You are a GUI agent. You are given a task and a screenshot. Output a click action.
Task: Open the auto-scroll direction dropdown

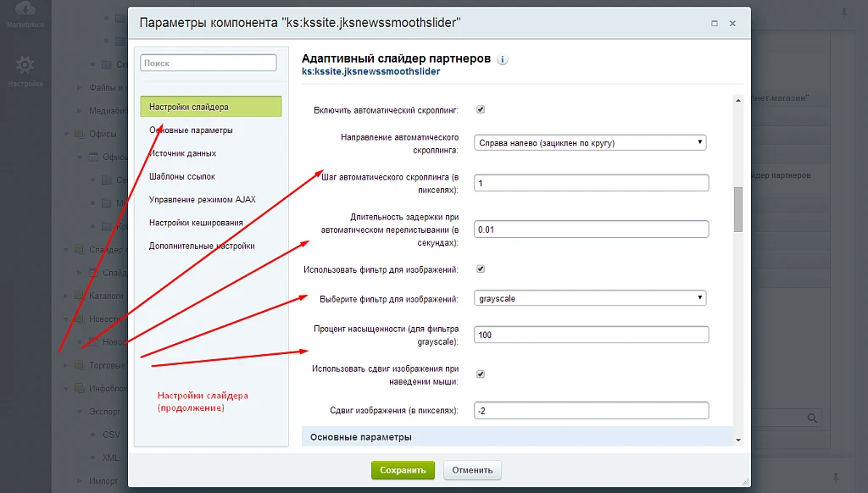590,143
